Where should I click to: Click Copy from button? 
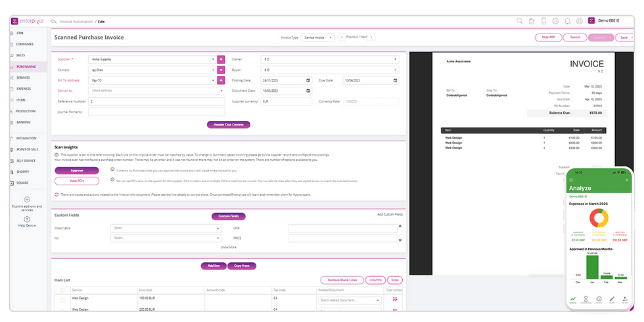242,266
